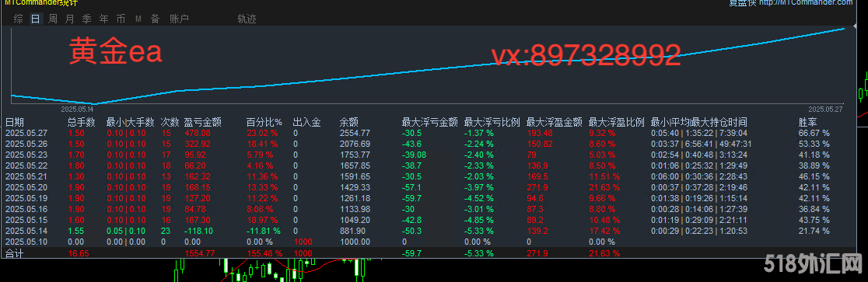Click the 百分比% column header
This screenshot has height=282, width=868.
coord(264,122)
